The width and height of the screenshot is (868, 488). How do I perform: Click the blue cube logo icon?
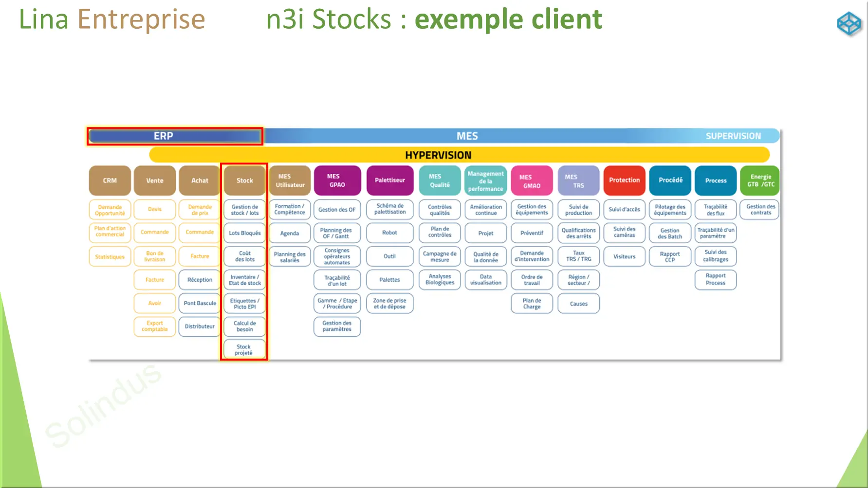click(x=849, y=23)
